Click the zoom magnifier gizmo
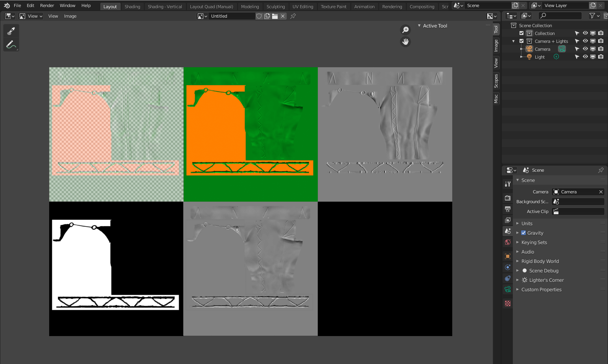 click(x=405, y=30)
